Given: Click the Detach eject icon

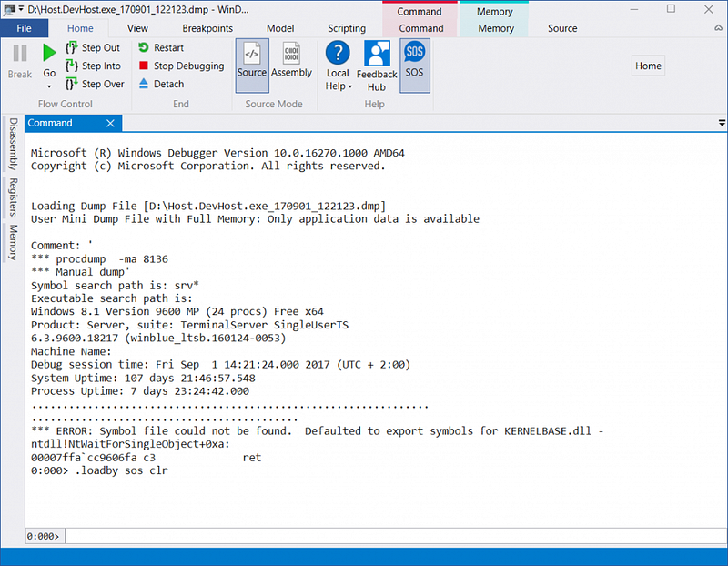Looking at the screenshot, I should (x=144, y=84).
